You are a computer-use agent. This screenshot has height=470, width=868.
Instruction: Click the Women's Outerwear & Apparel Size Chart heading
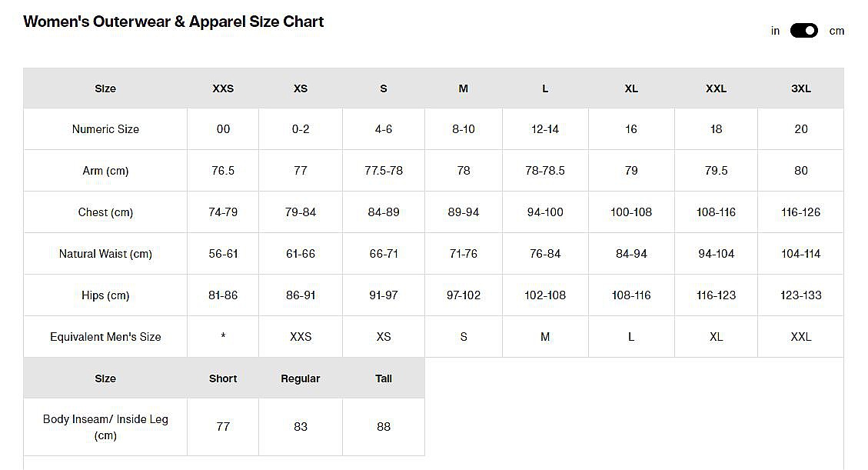[174, 22]
